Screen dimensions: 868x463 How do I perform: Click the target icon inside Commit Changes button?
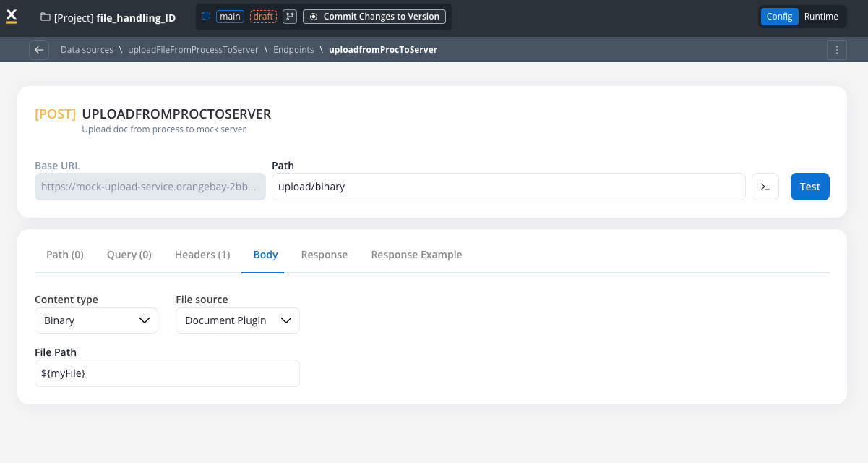click(314, 16)
